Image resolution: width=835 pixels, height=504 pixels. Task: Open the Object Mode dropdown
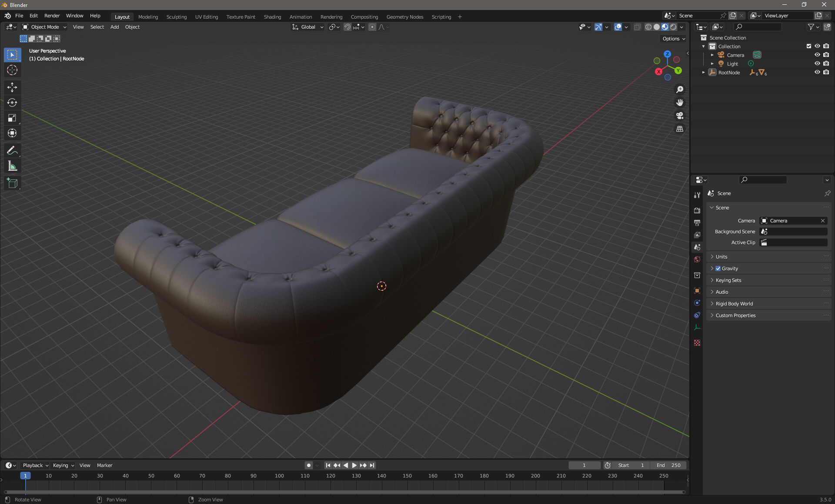coord(44,27)
